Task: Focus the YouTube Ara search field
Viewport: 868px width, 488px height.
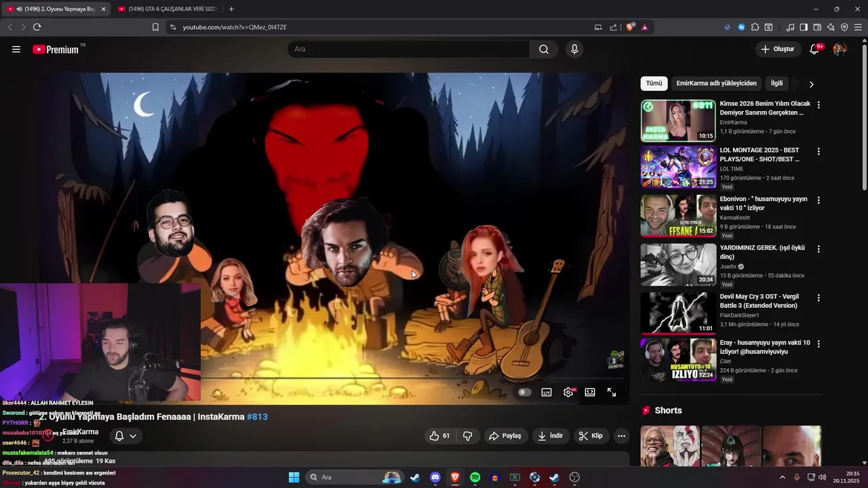Action: (x=409, y=49)
